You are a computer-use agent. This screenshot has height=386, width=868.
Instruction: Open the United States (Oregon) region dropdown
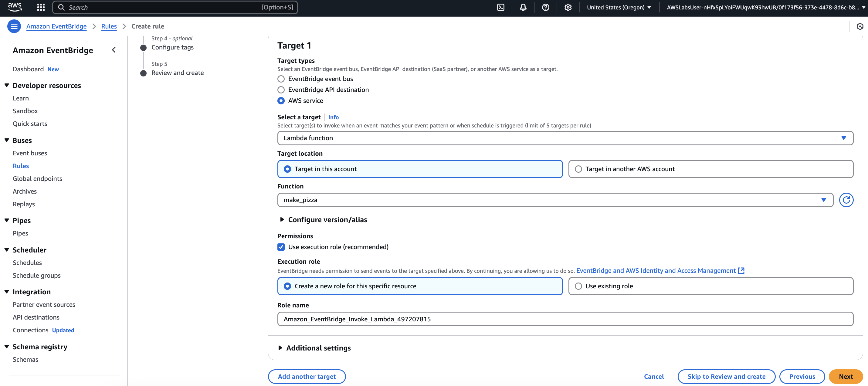point(619,7)
